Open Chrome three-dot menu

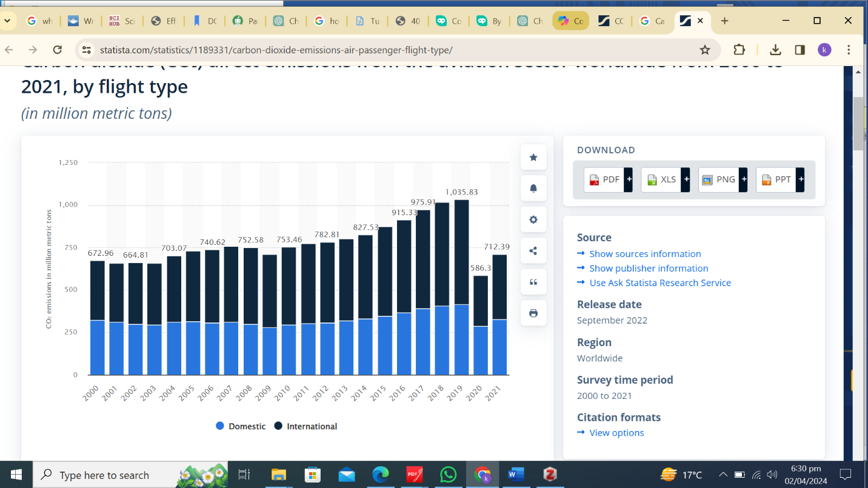tap(849, 50)
